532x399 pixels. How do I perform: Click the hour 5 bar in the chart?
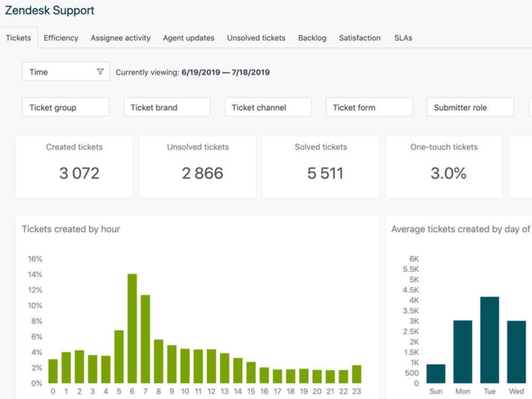click(119, 356)
